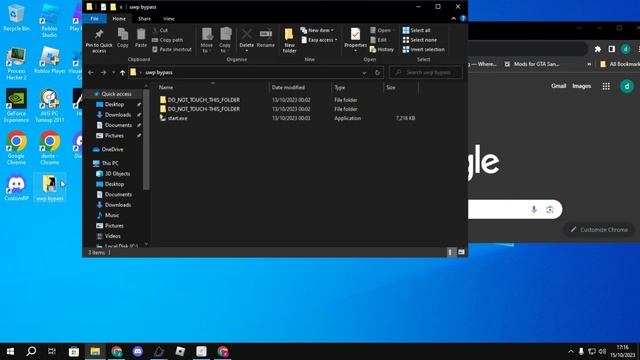The width and height of the screenshot is (640, 360).
Task: Click the red Delete icon
Action: (x=247, y=40)
